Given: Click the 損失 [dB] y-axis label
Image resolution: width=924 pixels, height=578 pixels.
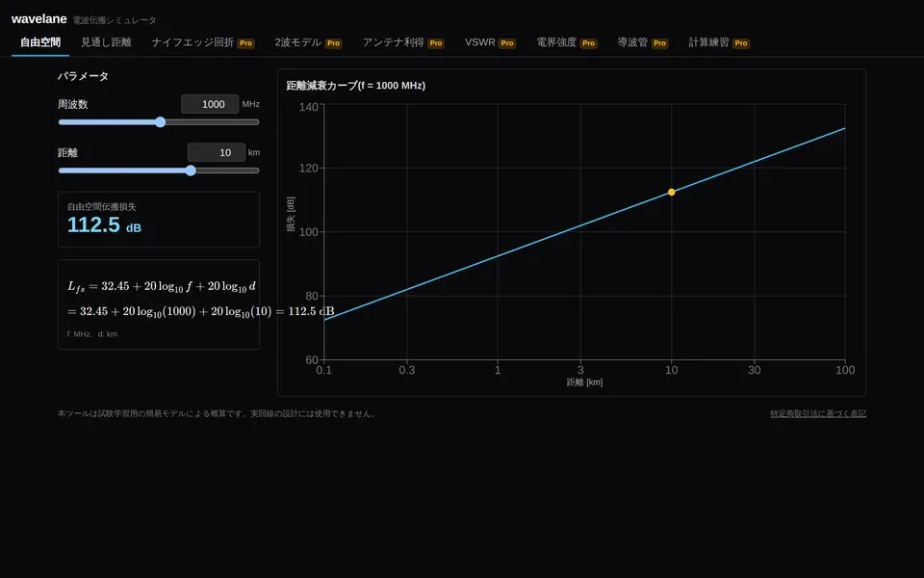Looking at the screenshot, I should [x=291, y=214].
